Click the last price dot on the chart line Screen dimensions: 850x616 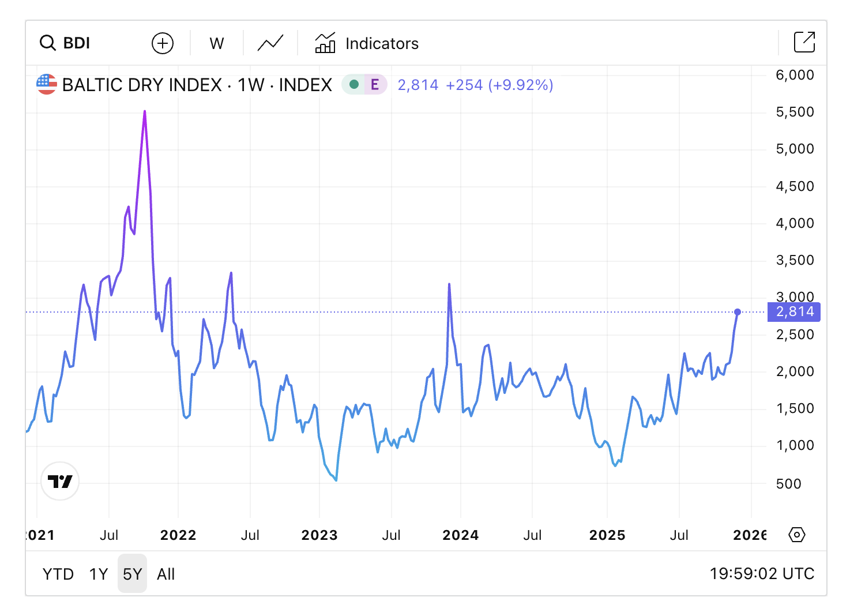tap(738, 312)
